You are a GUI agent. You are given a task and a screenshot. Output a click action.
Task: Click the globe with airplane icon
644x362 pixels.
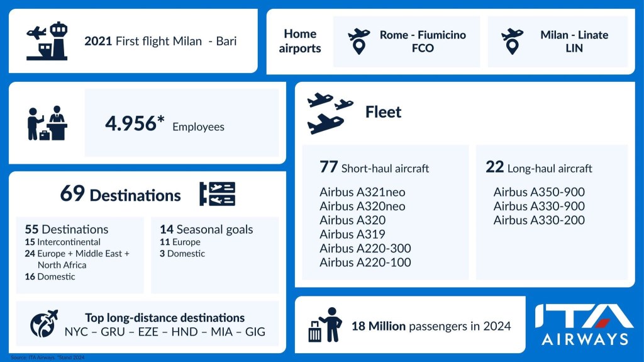click(x=44, y=323)
